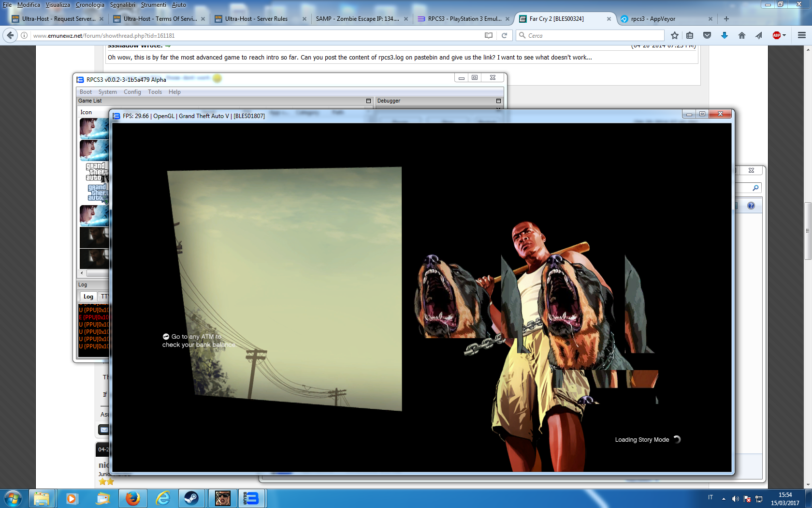Open Windows Media Player from taskbar

[72, 498]
